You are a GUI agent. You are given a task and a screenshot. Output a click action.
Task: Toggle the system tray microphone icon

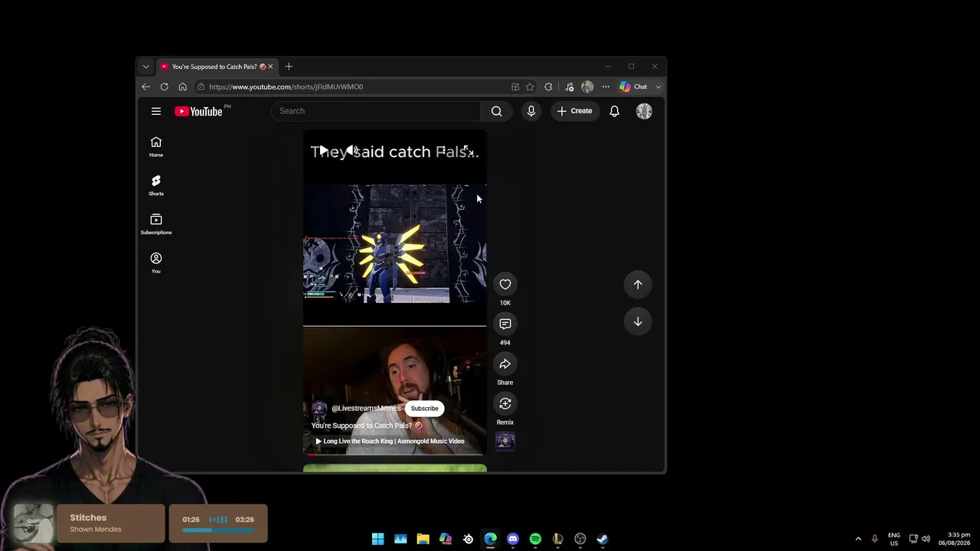click(x=874, y=539)
